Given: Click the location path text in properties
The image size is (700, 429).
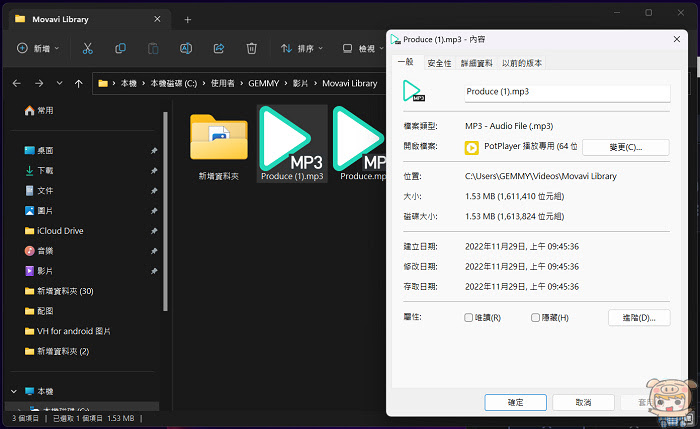Looking at the screenshot, I should pos(541,176).
